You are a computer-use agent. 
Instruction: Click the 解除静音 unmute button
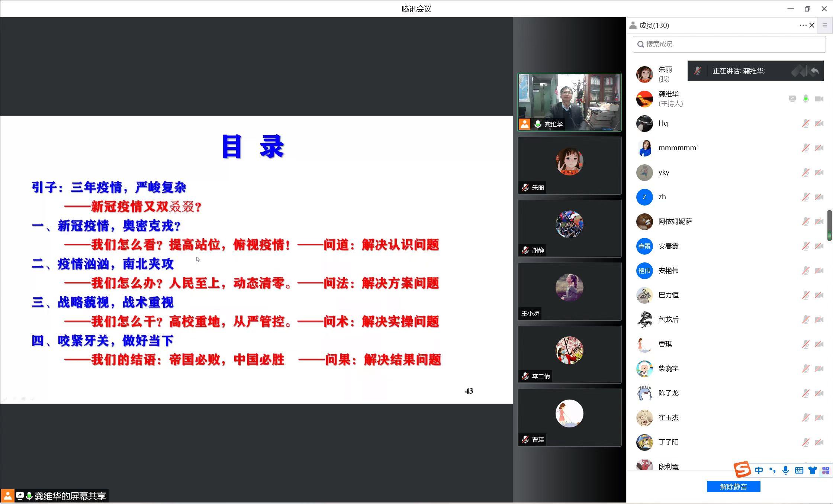tap(733, 487)
